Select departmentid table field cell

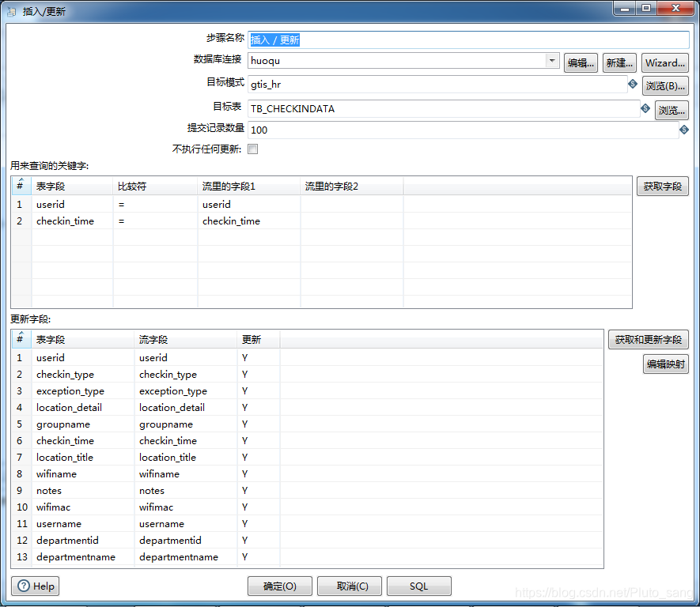click(x=82, y=540)
